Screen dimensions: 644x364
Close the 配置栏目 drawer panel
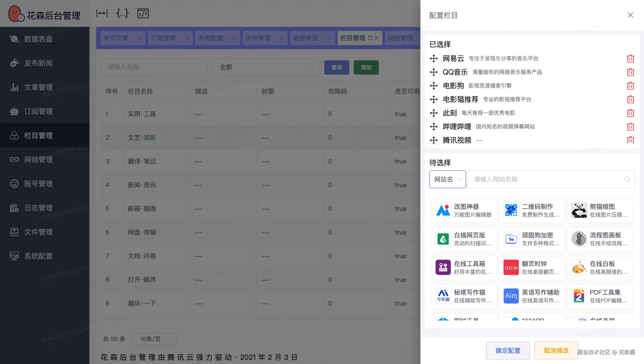pos(630,15)
